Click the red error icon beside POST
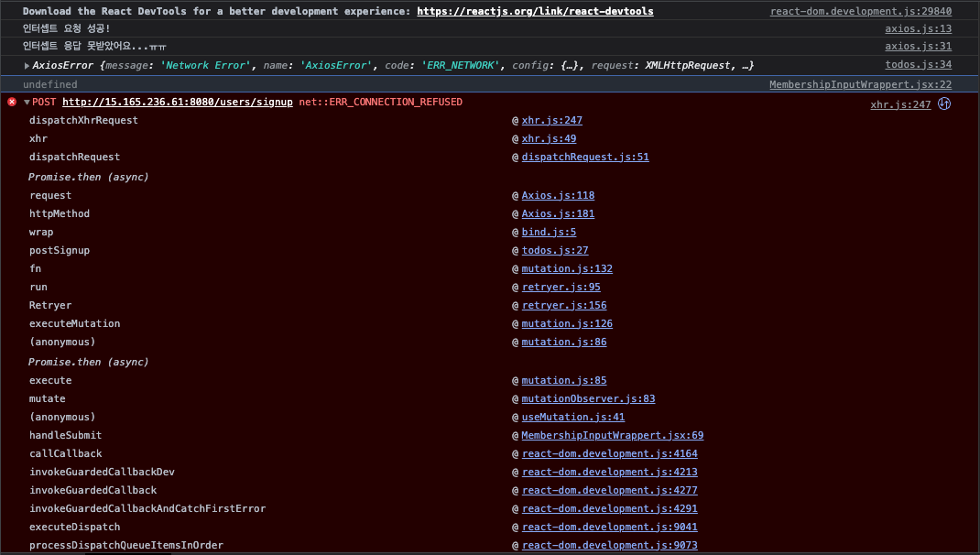 click(x=12, y=102)
